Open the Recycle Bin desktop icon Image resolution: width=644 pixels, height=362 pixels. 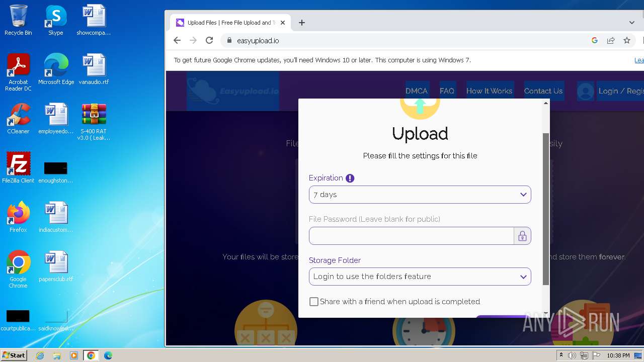point(18,20)
